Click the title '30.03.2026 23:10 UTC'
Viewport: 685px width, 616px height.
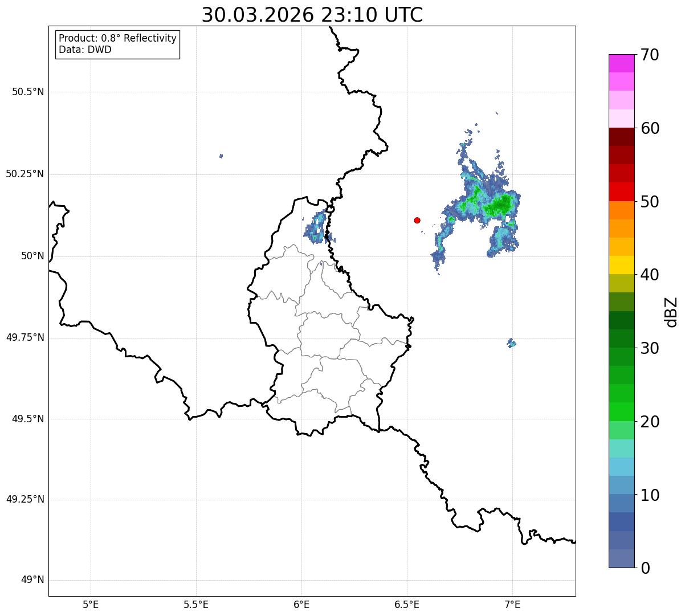click(312, 15)
